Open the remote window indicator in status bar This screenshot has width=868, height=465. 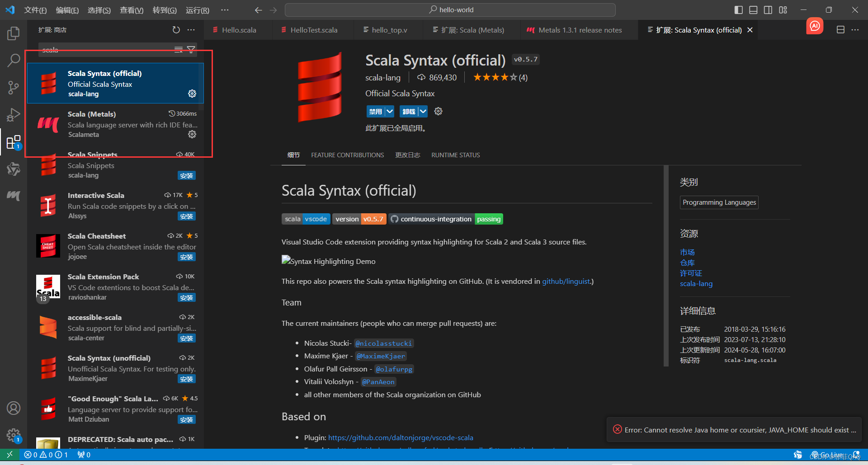tap(9, 455)
